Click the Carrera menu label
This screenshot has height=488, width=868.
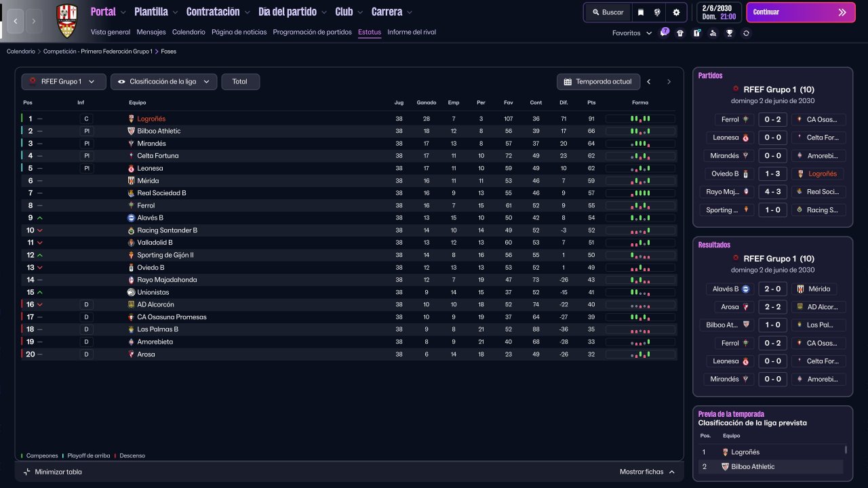click(x=387, y=12)
